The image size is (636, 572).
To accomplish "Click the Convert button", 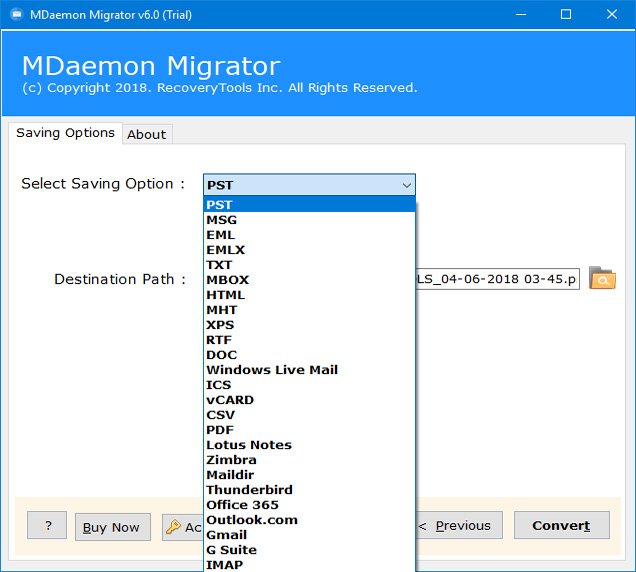I will [561, 525].
